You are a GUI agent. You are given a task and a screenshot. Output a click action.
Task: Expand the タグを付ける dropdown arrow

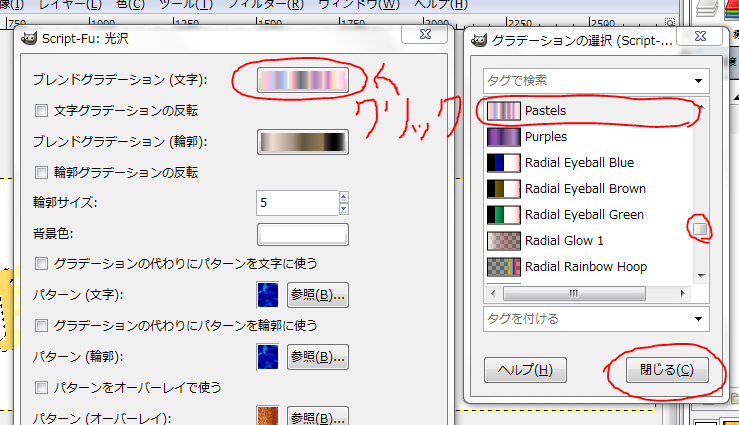(x=698, y=319)
